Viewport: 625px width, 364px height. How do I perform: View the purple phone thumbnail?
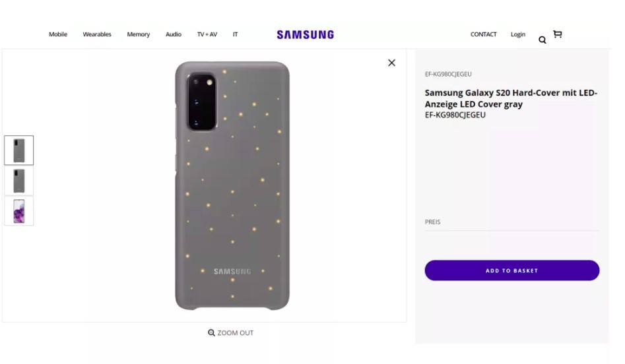19,211
